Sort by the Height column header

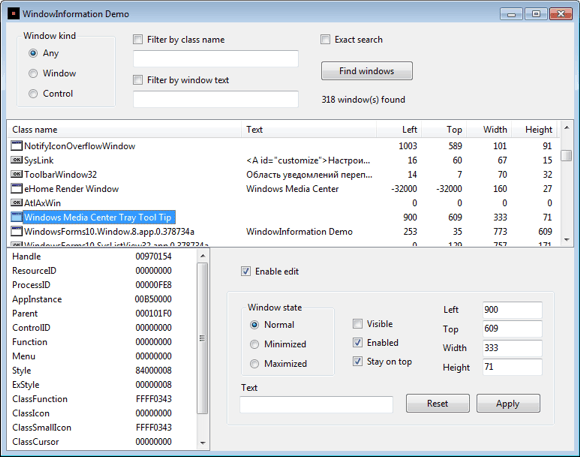[x=535, y=130]
